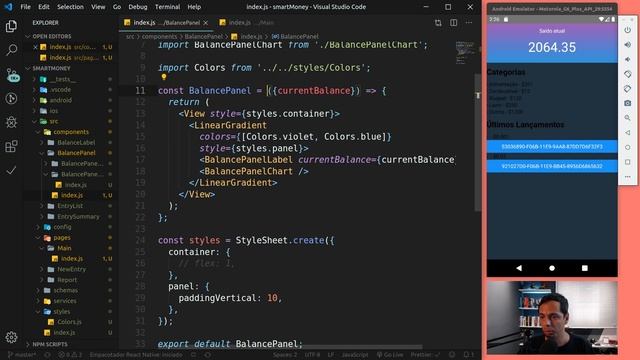Click emulator Volume Up icon

pos(628,44)
